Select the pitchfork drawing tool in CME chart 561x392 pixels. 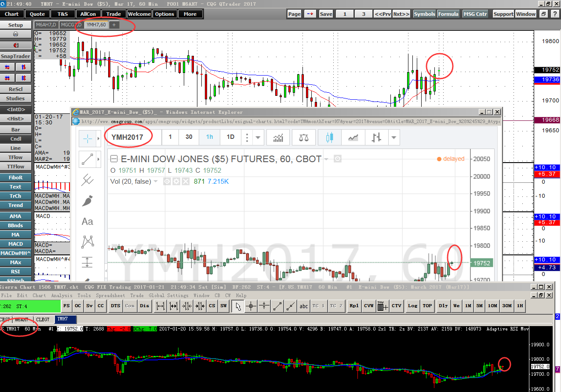(x=87, y=180)
